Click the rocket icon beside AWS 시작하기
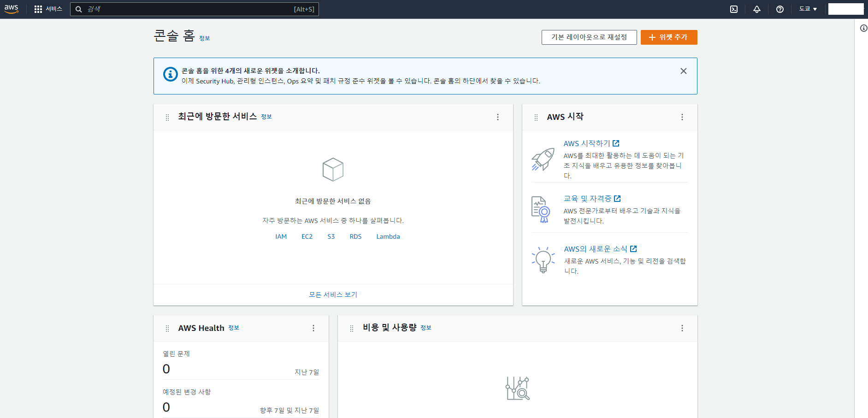The image size is (868, 418). point(543,159)
